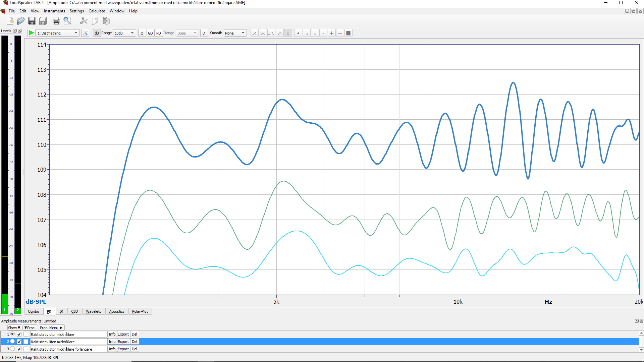Open the Calculate menu

(97, 11)
